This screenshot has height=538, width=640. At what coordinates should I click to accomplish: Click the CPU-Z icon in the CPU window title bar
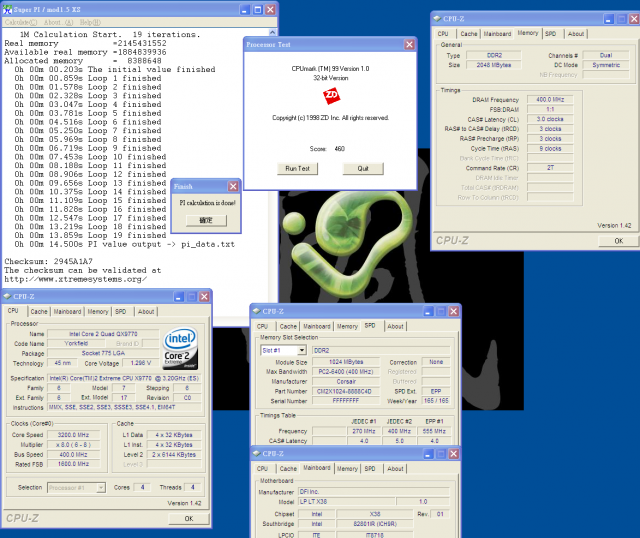[x=7, y=296]
